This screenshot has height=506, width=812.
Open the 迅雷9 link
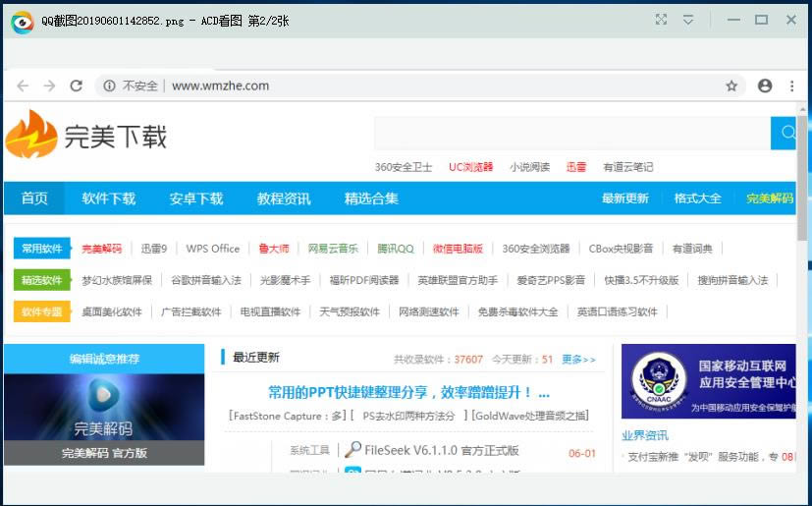[x=154, y=249]
